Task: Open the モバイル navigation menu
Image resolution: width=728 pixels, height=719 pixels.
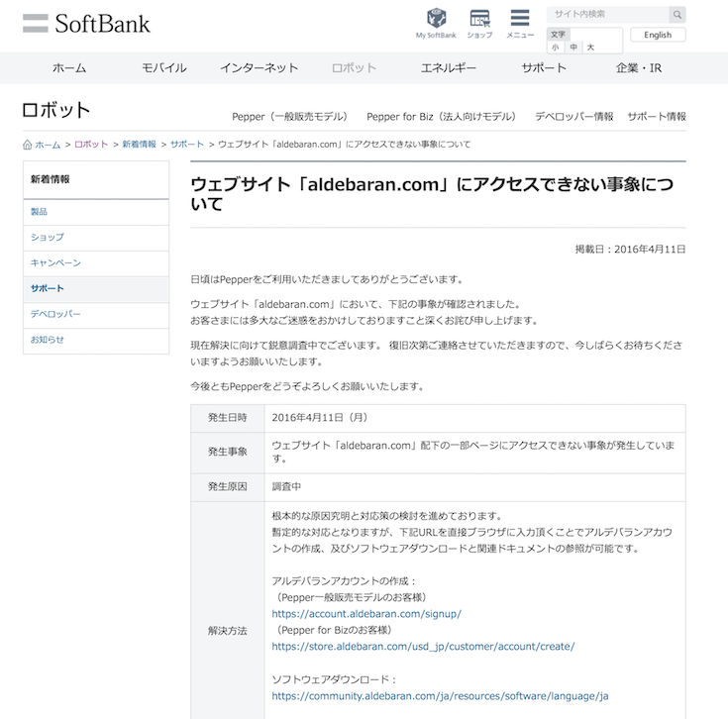Action: (x=163, y=68)
